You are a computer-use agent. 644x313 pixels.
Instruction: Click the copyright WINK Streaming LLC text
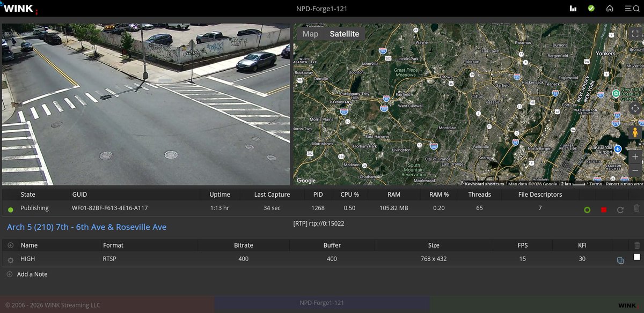[53, 305]
